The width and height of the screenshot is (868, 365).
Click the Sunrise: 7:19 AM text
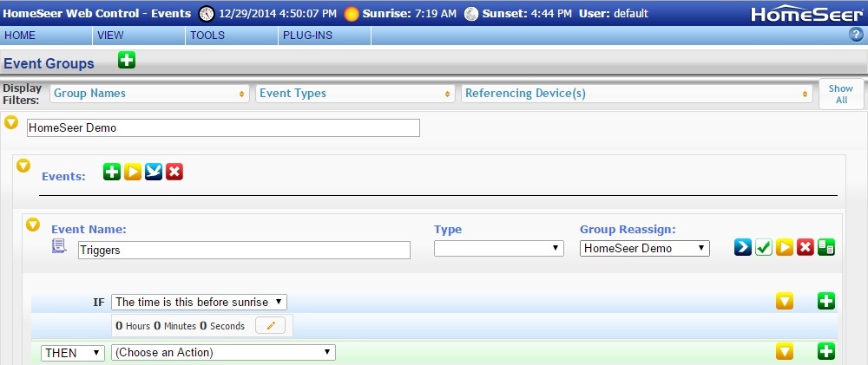(x=410, y=13)
